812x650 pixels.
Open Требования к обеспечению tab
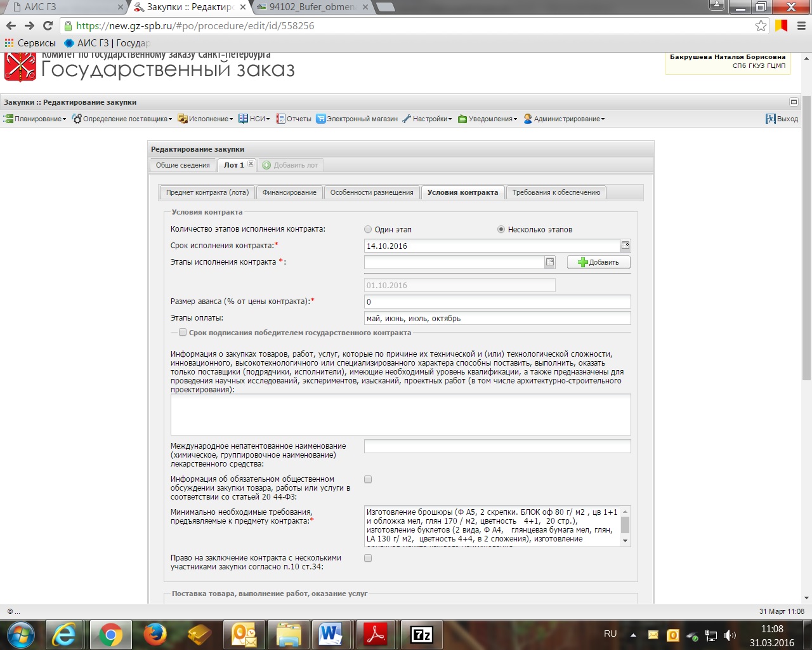click(x=556, y=192)
